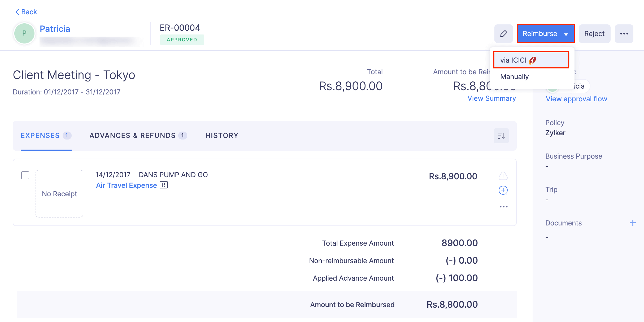Click the APPROVED status badge
The height and width of the screenshot is (322, 644).
coord(182,39)
